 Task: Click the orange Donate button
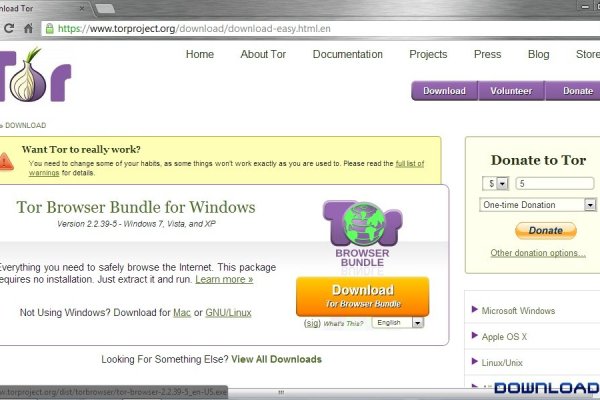coord(545,230)
